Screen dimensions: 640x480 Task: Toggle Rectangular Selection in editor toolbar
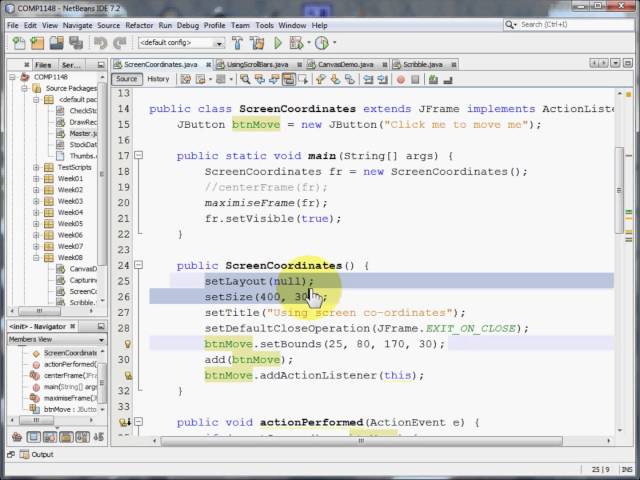[x=303, y=79]
